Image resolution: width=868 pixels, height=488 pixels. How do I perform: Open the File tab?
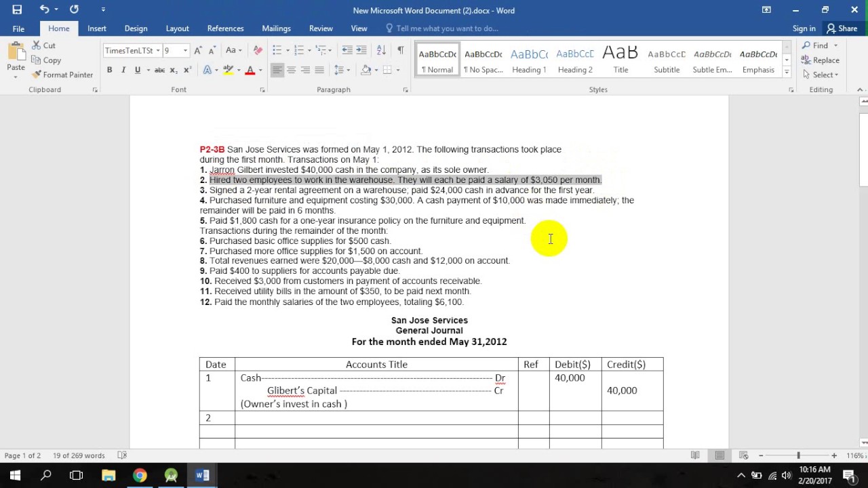(x=18, y=28)
